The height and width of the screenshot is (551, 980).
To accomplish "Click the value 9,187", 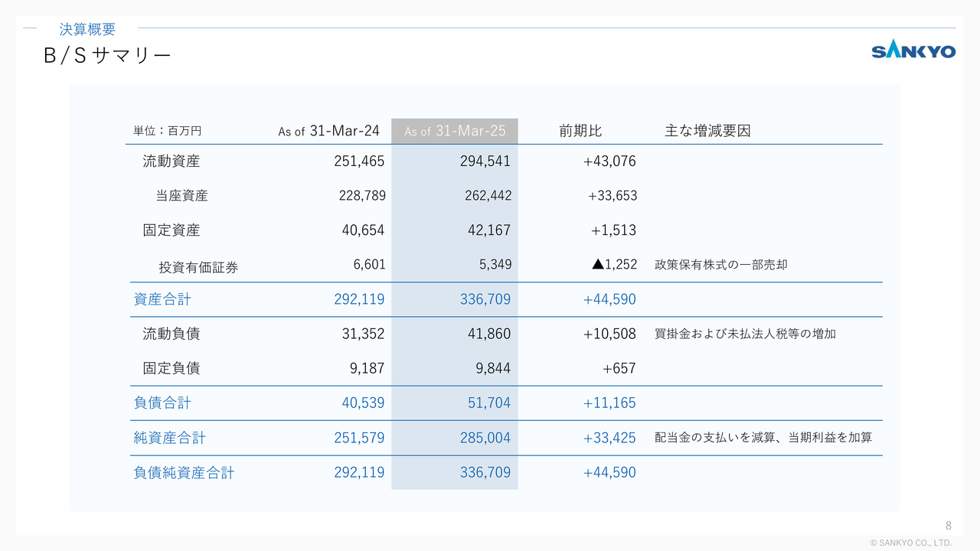I will pyautogui.click(x=367, y=368).
